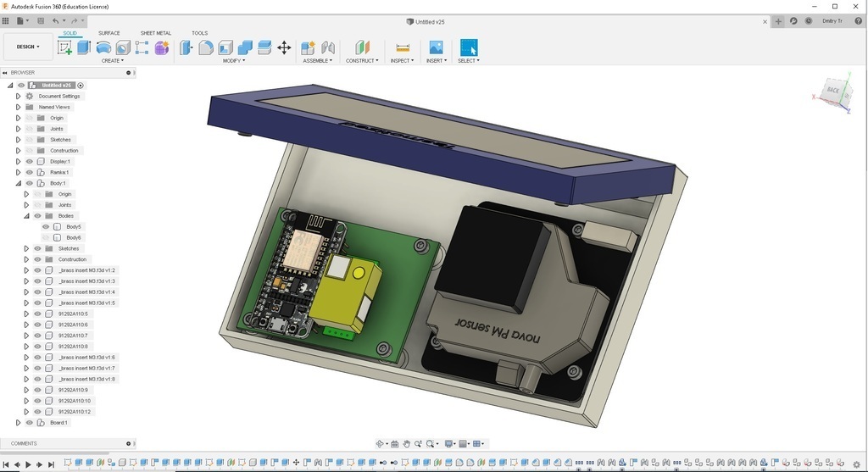This screenshot has width=868, height=472.
Task: Select the Move/Copy cross-arrow tool
Action: [x=284, y=47]
